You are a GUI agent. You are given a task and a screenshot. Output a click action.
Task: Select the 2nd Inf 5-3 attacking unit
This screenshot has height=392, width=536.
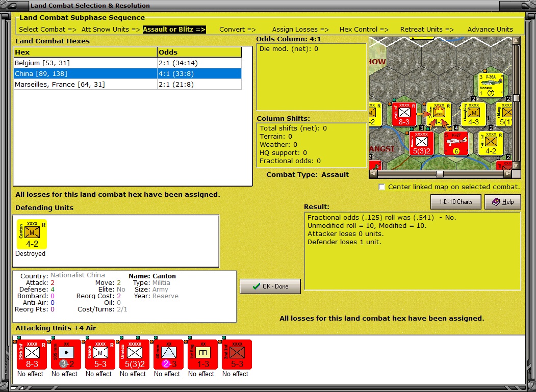tap(237, 354)
